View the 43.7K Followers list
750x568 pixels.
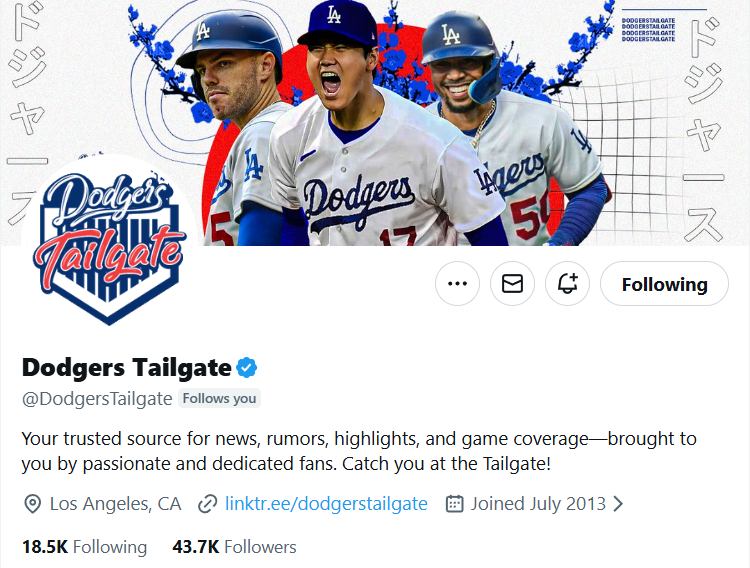point(234,547)
